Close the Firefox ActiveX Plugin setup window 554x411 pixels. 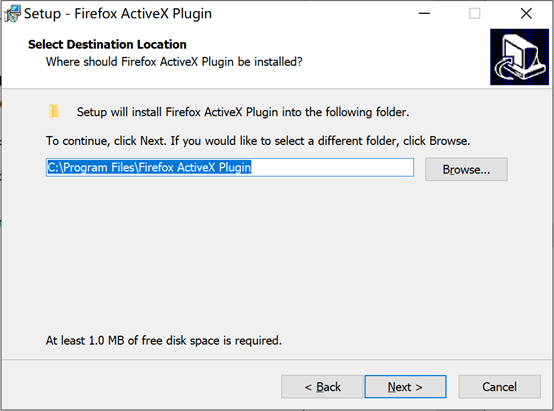526,14
